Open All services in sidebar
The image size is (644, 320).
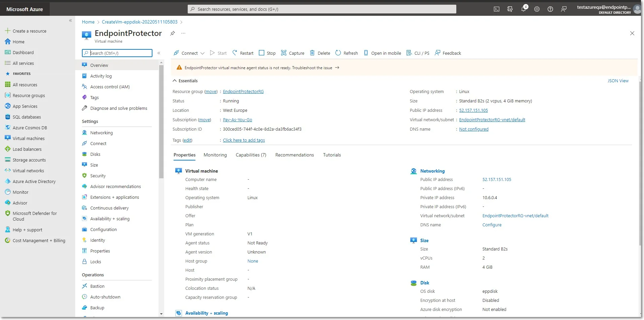(23, 63)
